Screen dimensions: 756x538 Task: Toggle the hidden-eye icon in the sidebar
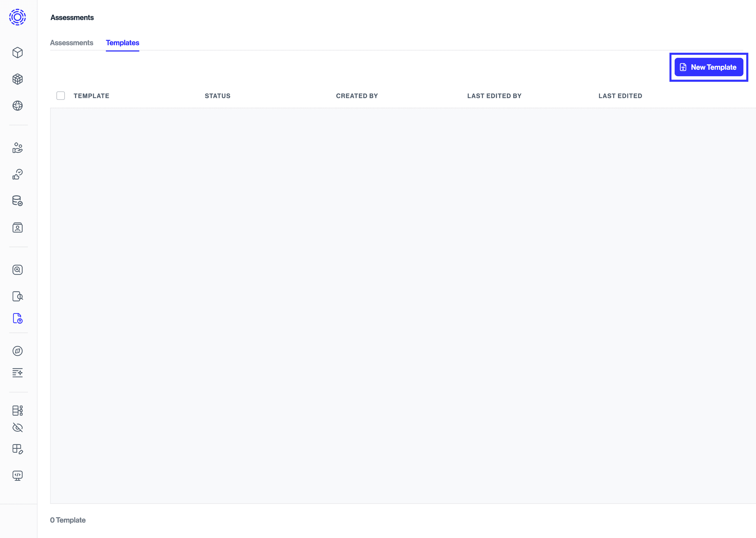click(17, 428)
